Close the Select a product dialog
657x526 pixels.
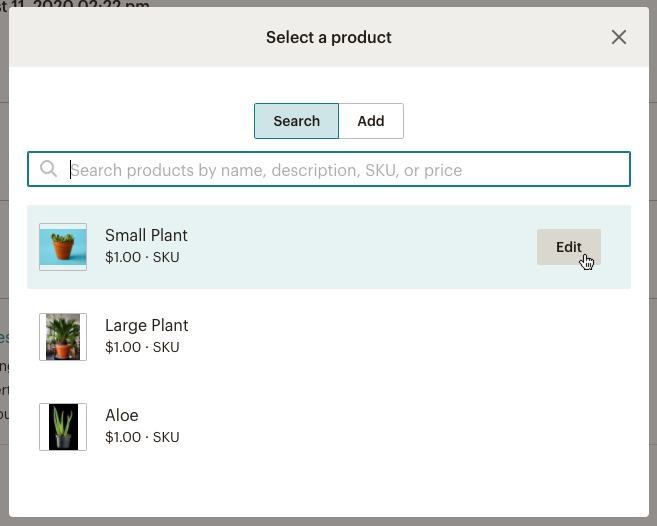pos(618,37)
